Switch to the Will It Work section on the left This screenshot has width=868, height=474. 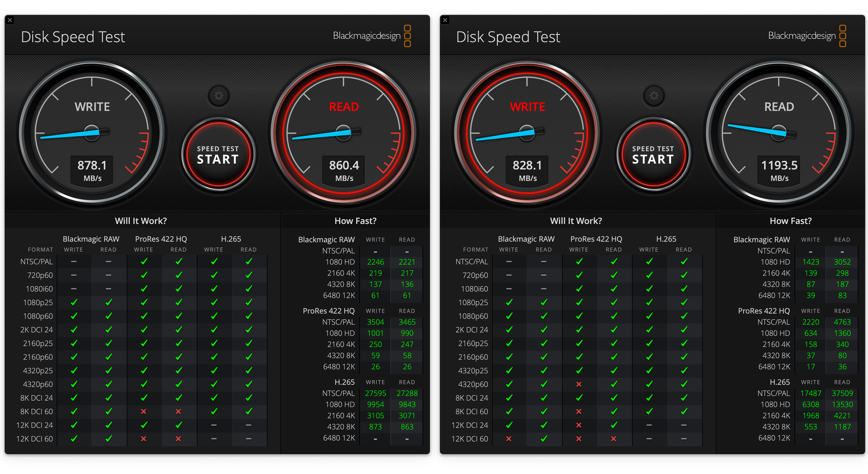(x=141, y=221)
